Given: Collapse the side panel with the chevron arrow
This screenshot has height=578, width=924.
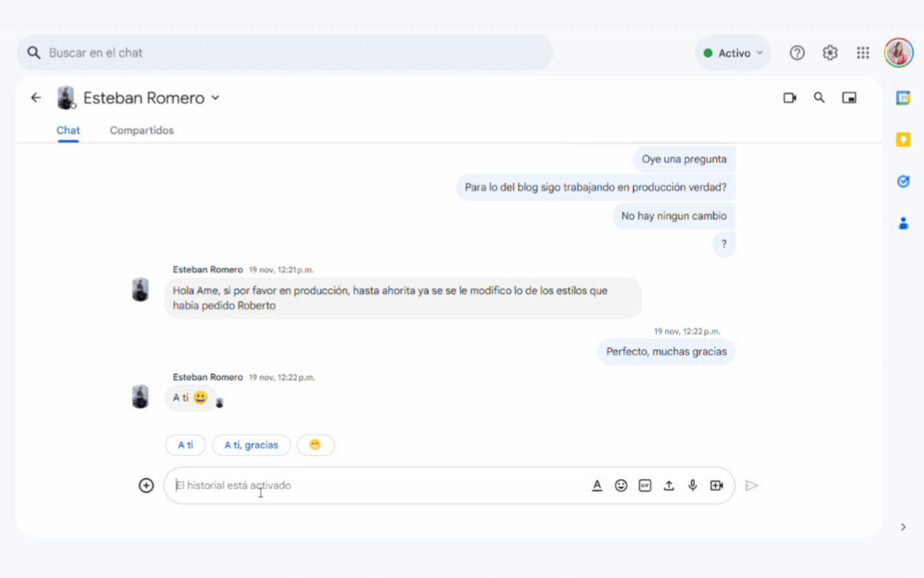Looking at the screenshot, I should 903,527.
